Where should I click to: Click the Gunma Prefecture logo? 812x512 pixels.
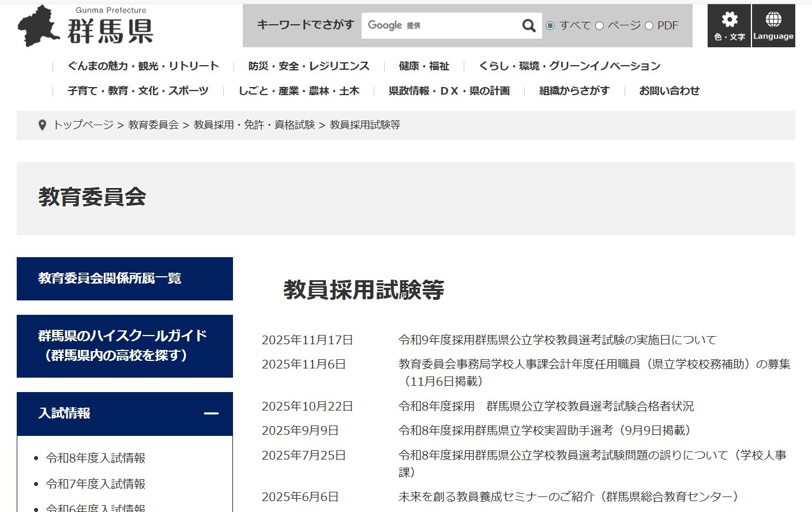pyautogui.click(x=85, y=26)
